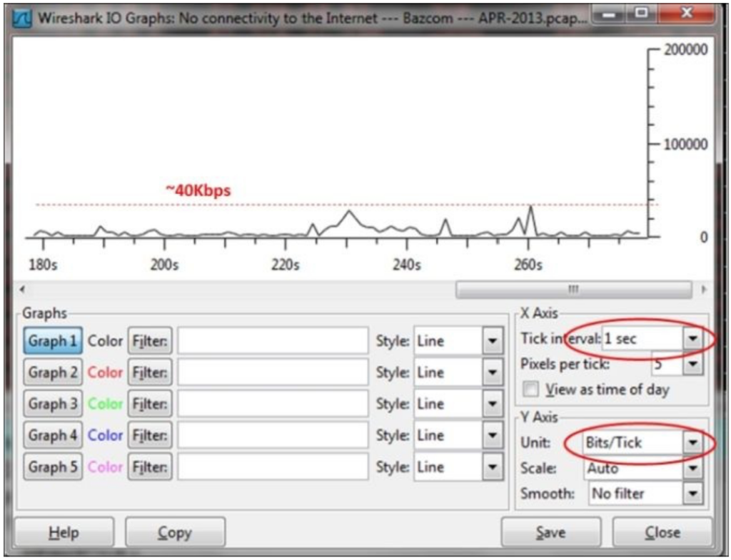This screenshot has width=731, height=560.
Task: Pick the red Graph 2 Color
Action: click(106, 372)
